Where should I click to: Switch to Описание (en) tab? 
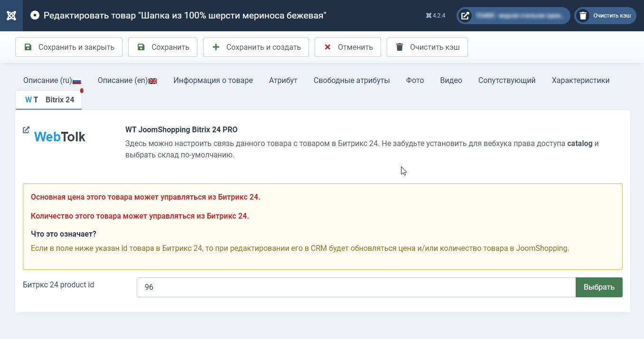pos(127,81)
